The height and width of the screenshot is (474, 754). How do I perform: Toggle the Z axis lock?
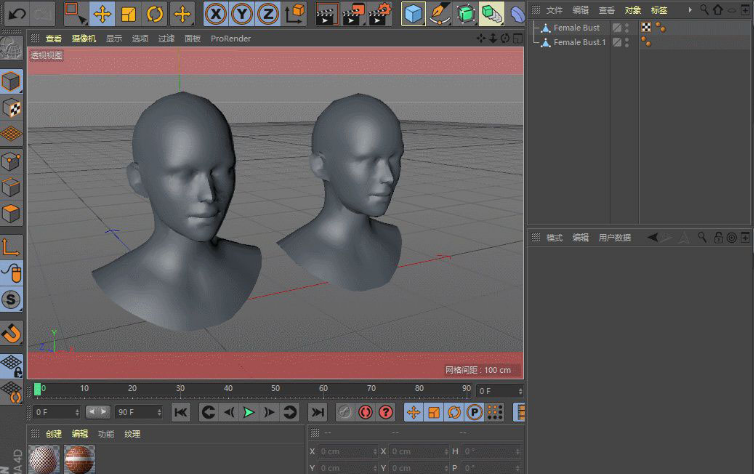pos(267,14)
